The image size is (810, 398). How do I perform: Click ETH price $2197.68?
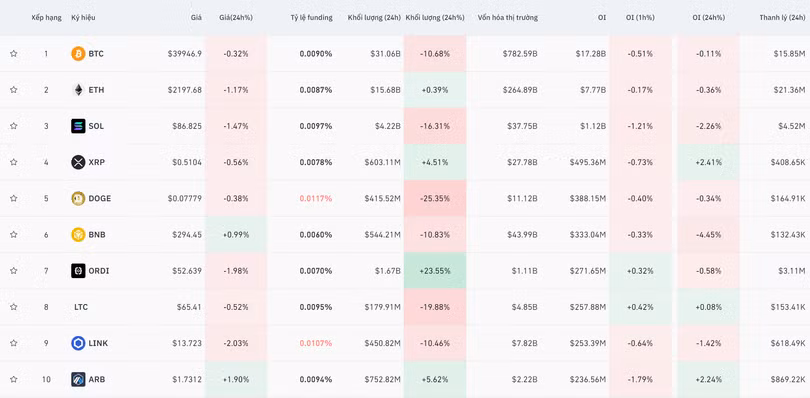(x=184, y=90)
